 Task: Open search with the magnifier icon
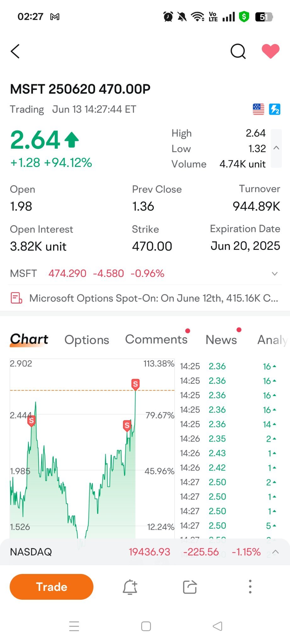coord(238,51)
